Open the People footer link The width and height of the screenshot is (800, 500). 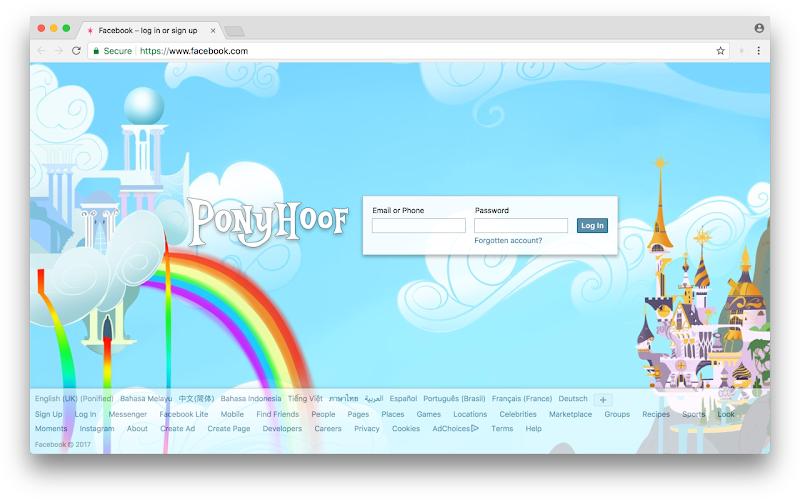coord(323,414)
